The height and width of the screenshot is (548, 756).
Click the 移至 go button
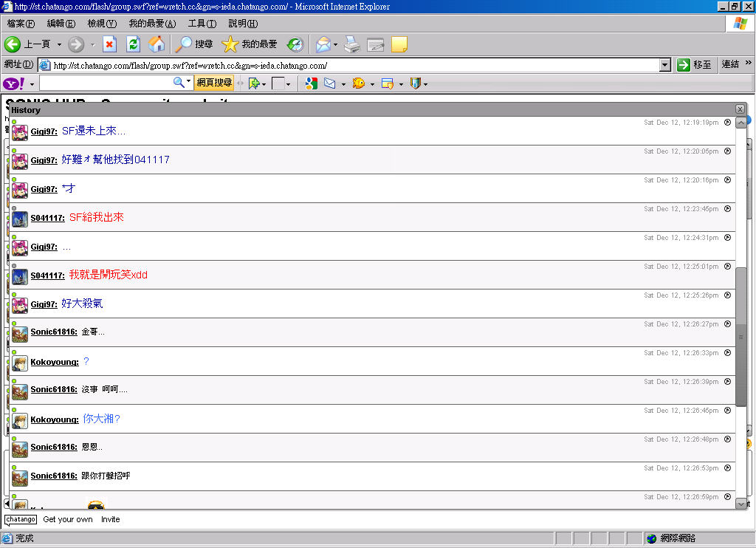(695, 65)
